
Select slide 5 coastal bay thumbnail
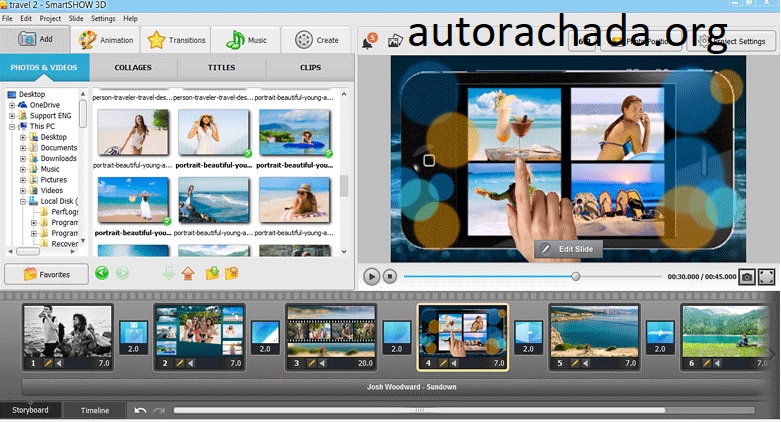(594, 331)
